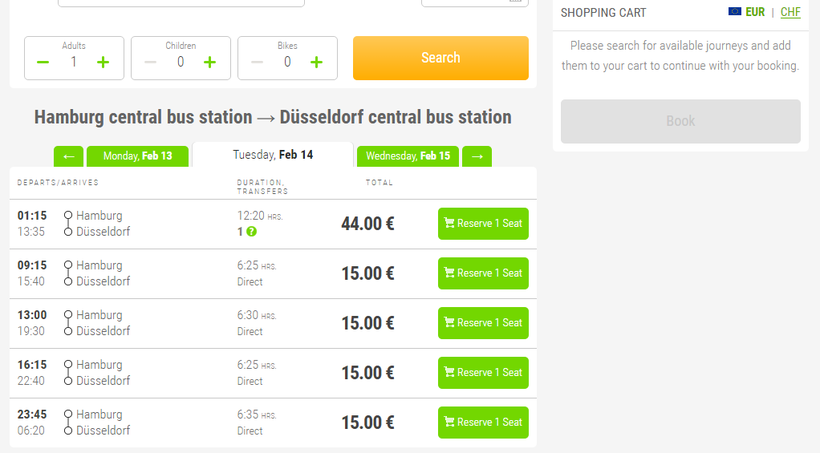Select the Tuesday, Feb 14 tab

[272, 155]
